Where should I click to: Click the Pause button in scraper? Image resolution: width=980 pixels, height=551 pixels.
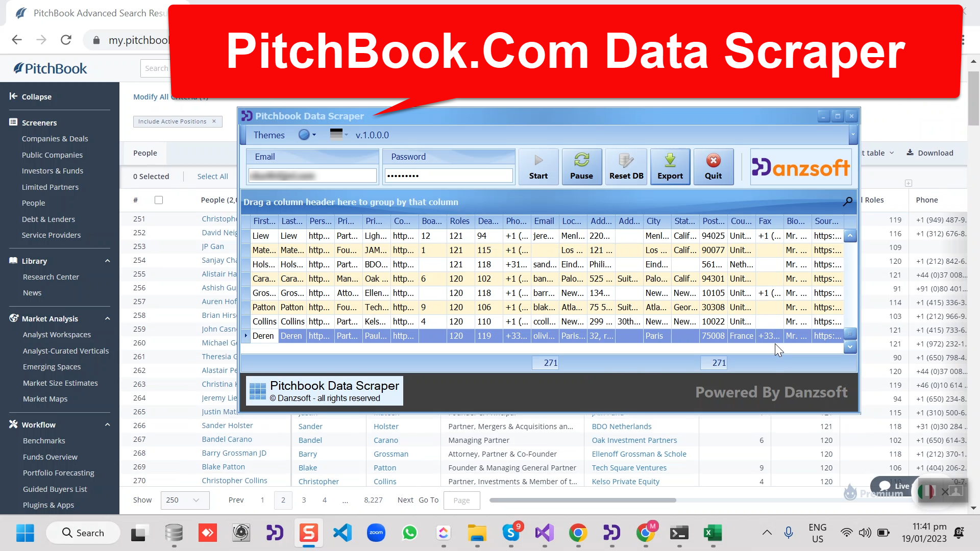582,166
